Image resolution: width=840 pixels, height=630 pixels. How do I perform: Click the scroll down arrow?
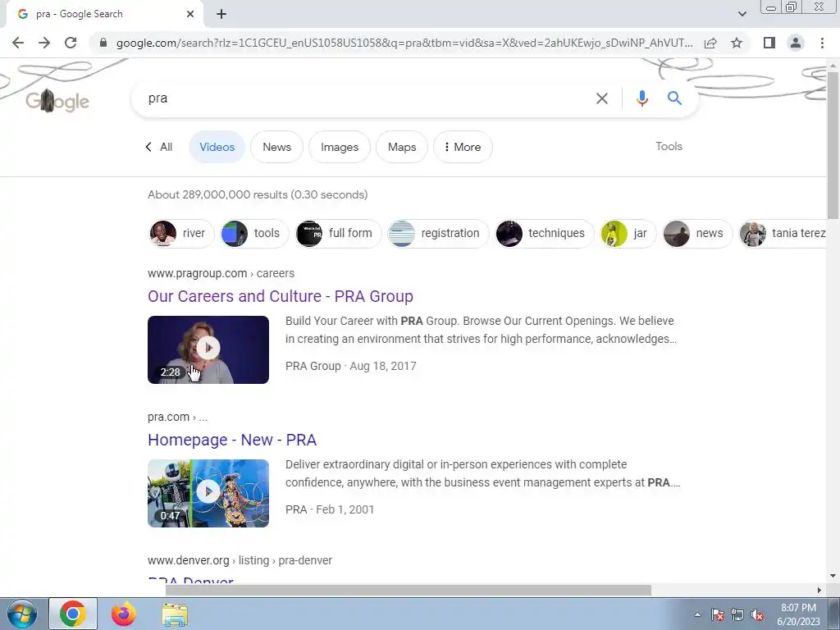pyautogui.click(x=833, y=576)
